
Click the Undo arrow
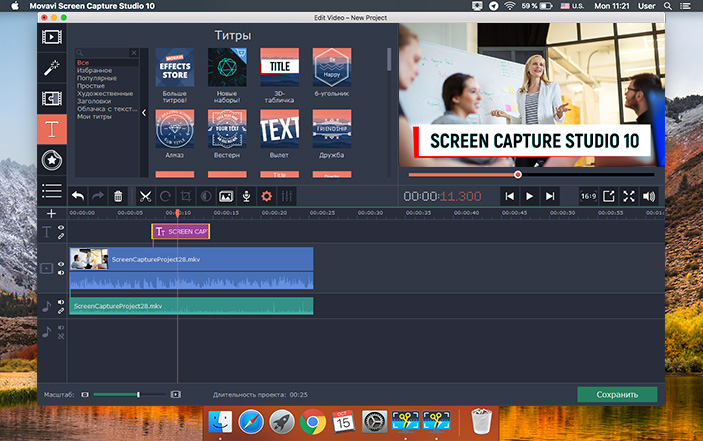click(78, 196)
